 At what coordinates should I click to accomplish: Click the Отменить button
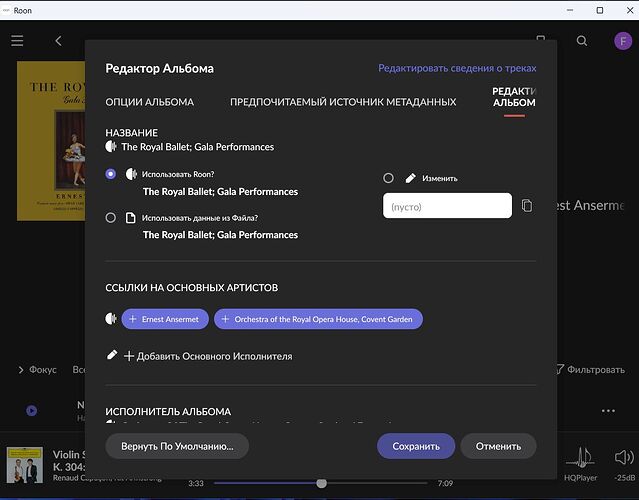[498, 446]
